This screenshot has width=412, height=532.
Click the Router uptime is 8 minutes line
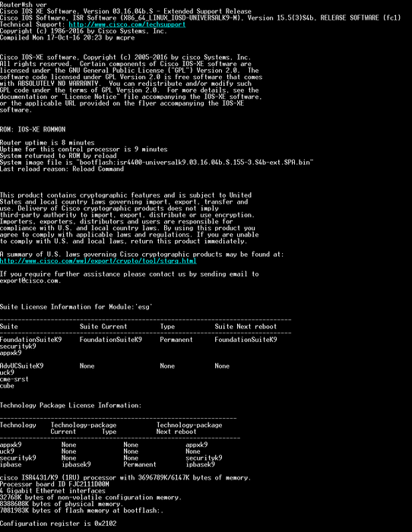(x=47, y=143)
